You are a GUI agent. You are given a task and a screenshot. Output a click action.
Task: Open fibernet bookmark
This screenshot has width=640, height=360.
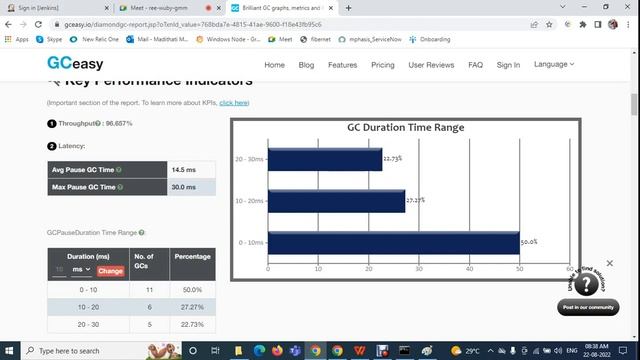coord(315,39)
